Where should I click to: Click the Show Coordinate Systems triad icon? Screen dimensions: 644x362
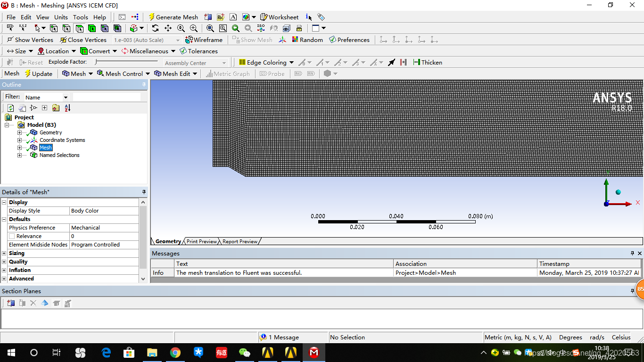pyautogui.click(x=282, y=40)
